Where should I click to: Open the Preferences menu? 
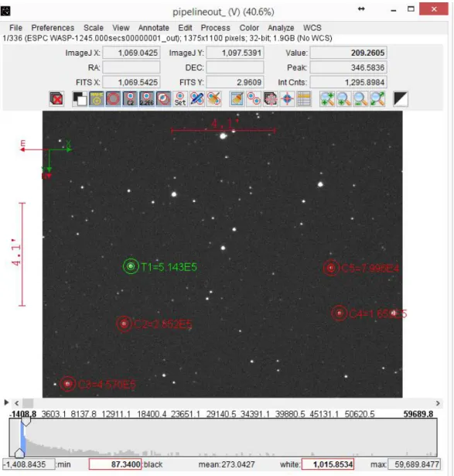(x=53, y=28)
